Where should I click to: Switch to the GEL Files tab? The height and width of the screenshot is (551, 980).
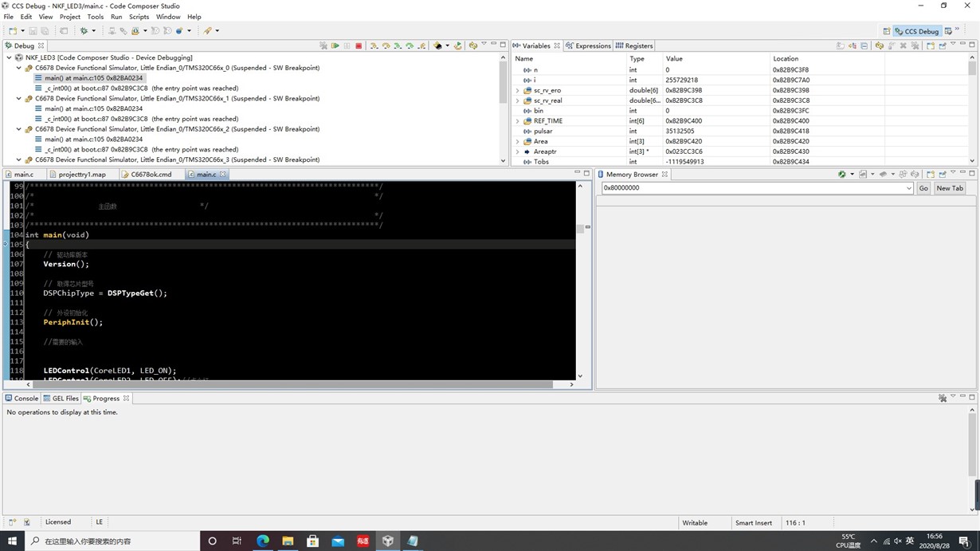point(61,398)
